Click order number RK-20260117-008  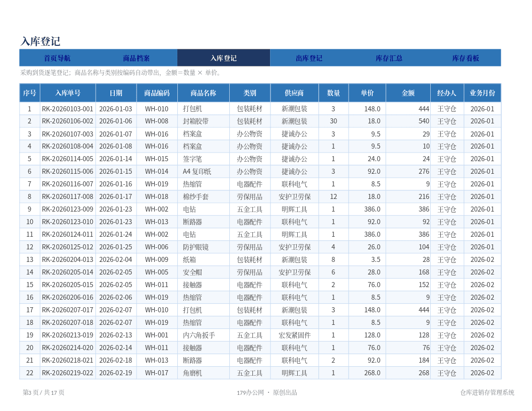click(68, 196)
